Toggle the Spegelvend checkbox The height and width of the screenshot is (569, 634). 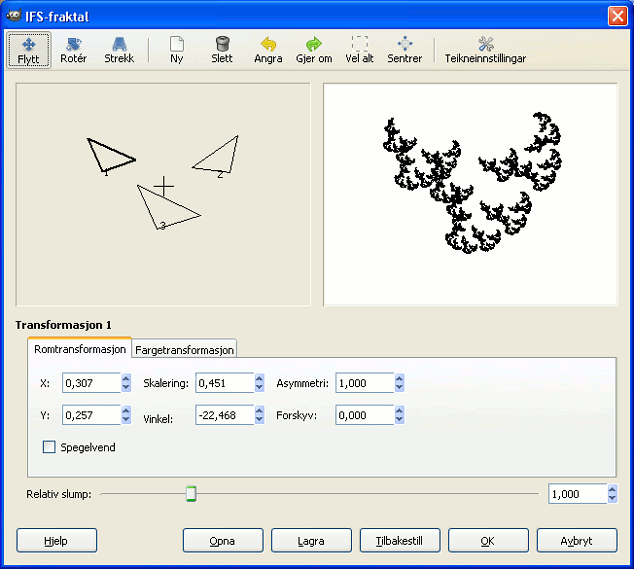[x=49, y=448]
